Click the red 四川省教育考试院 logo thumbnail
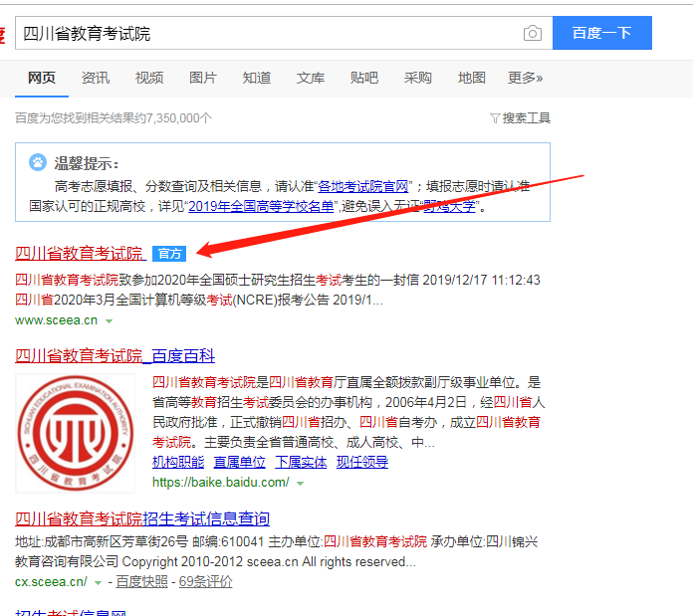 [x=75, y=433]
